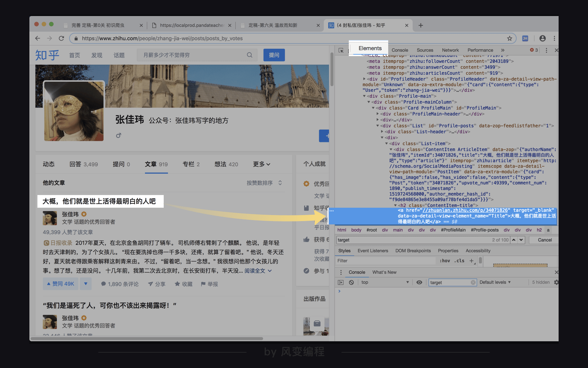Click the red error count badge in DevTools
This screenshot has width=588, height=368.
[534, 50]
